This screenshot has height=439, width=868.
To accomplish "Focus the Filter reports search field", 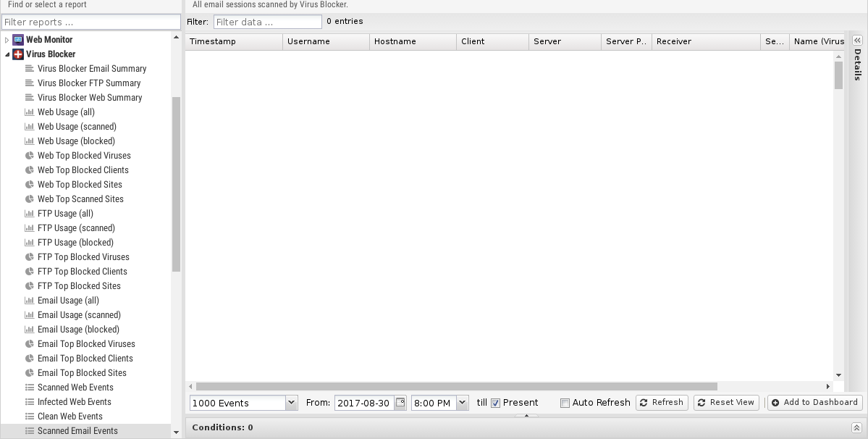I will point(91,22).
